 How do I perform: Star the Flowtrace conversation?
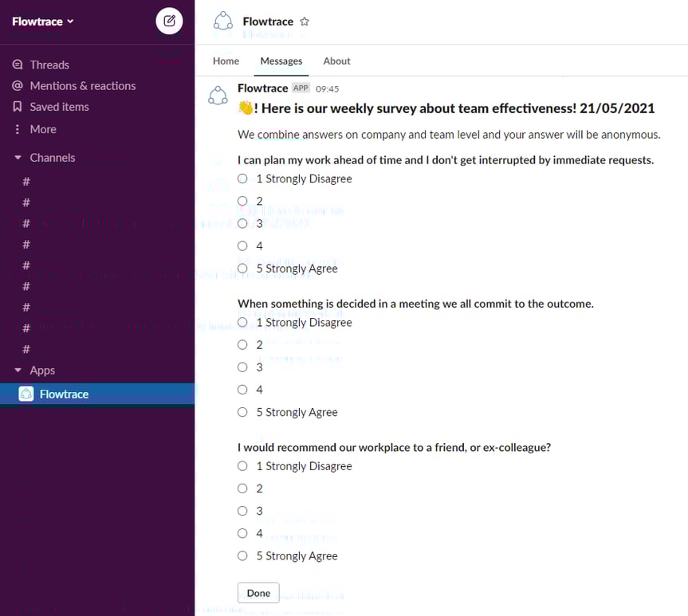point(305,22)
